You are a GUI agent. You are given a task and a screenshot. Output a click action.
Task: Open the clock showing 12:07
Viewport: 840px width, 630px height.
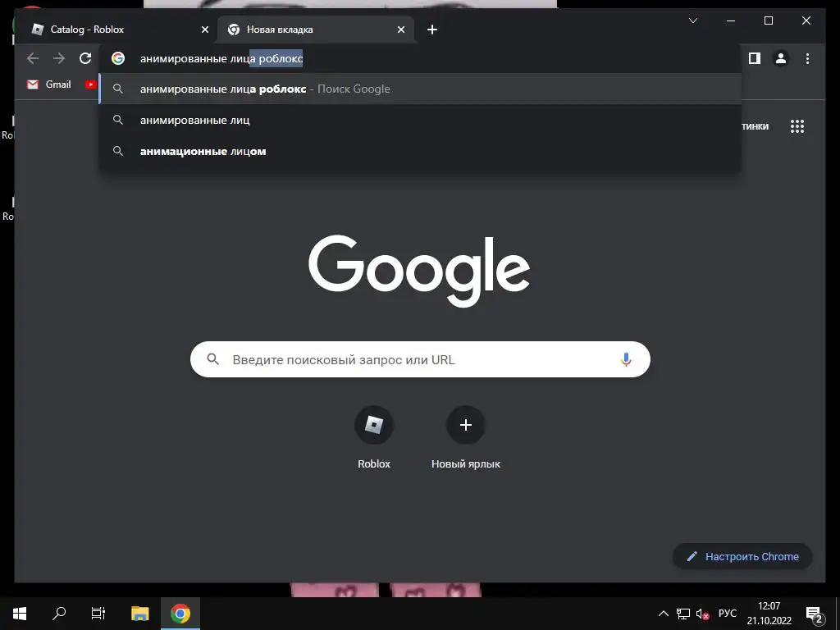pos(769,614)
